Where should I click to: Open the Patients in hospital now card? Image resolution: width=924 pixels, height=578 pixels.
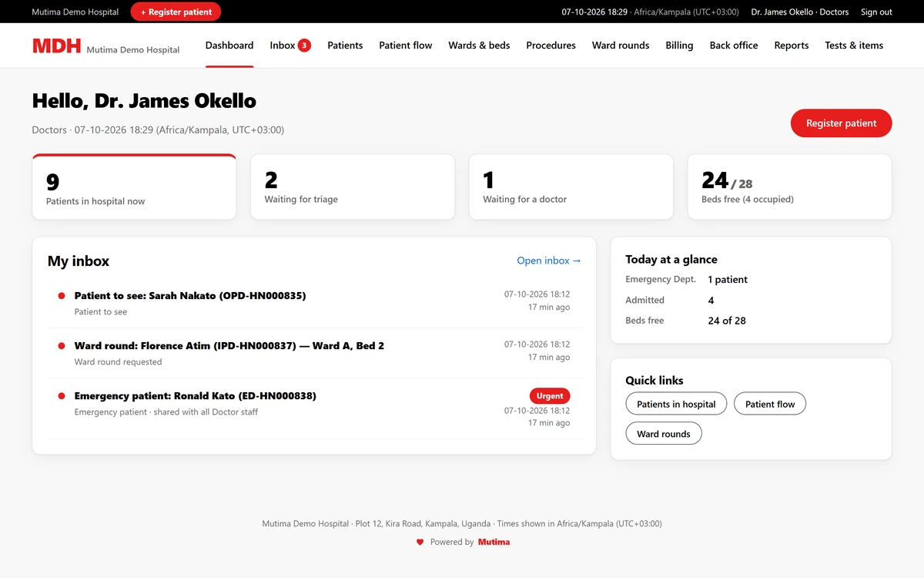(134, 187)
